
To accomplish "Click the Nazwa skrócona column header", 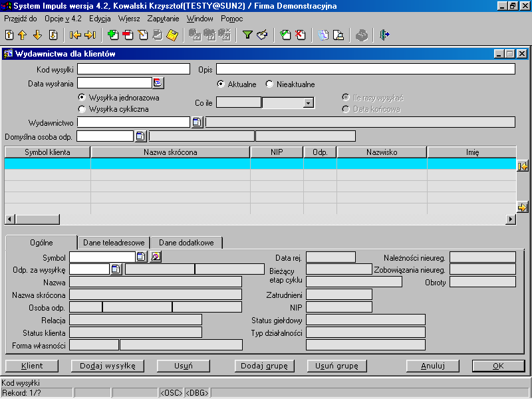I will coord(170,152).
